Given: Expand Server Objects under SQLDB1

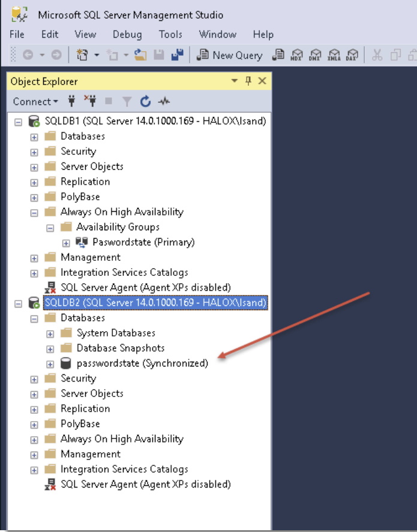Looking at the screenshot, I should [x=34, y=167].
